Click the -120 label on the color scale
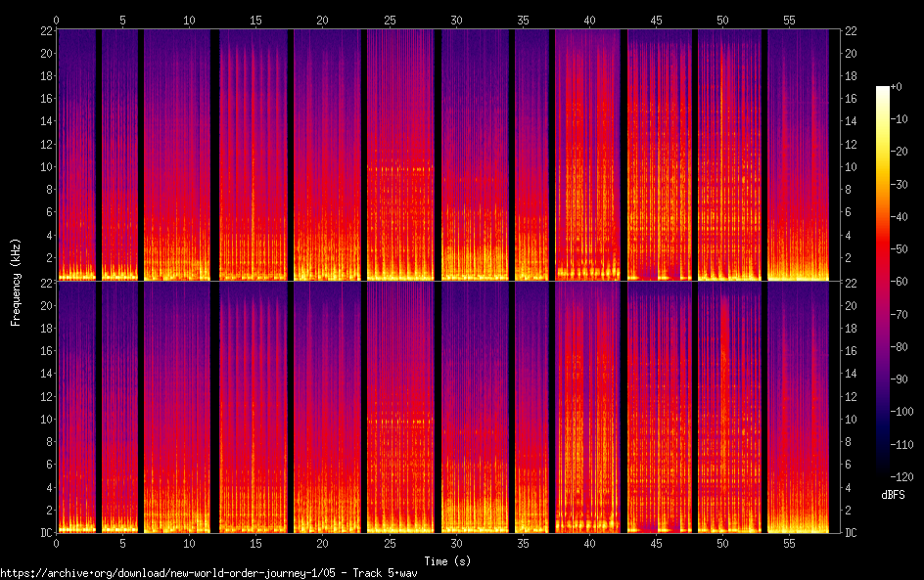The image size is (924, 580). pos(905,478)
